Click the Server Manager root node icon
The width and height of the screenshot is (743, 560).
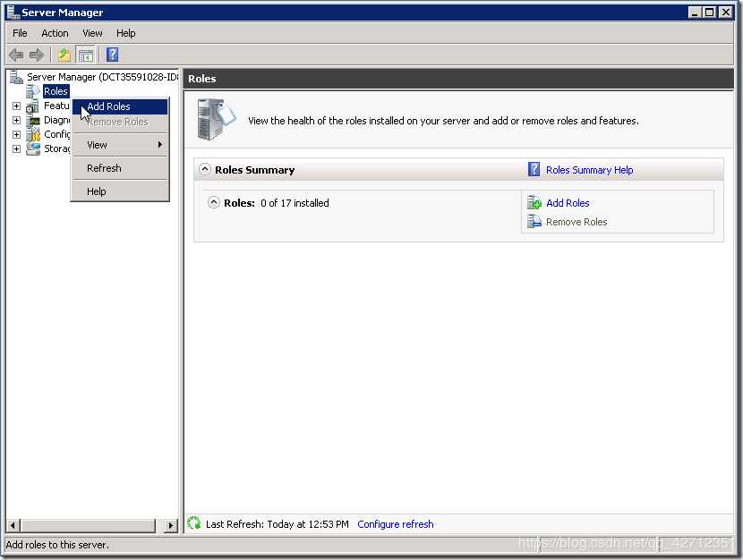(x=16, y=77)
